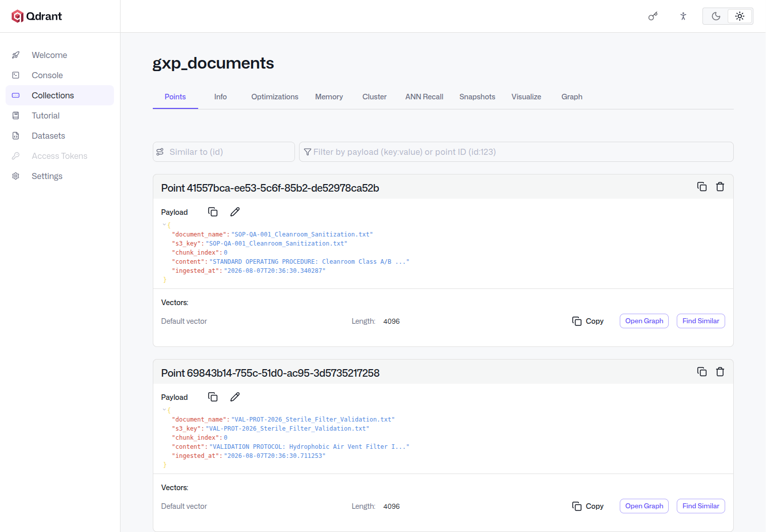This screenshot has height=532, width=766.
Task: Switch to the Visualize tab
Action: (x=526, y=97)
